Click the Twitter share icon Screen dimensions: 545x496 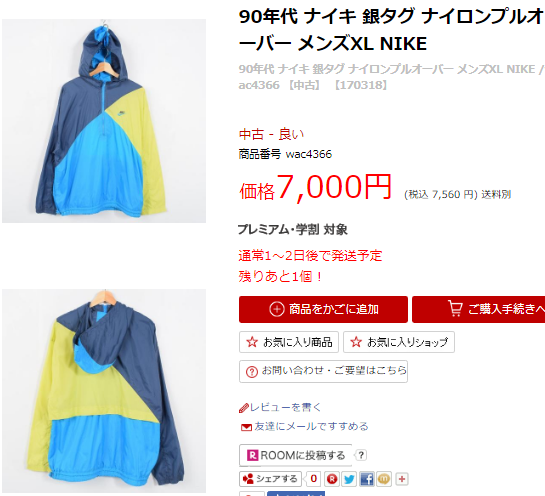(349, 479)
